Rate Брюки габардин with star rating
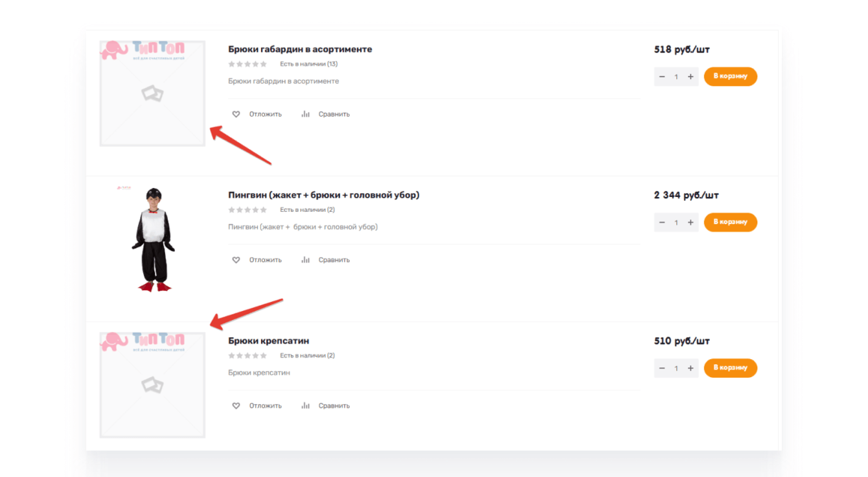The width and height of the screenshot is (868, 477). pos(247,64)
